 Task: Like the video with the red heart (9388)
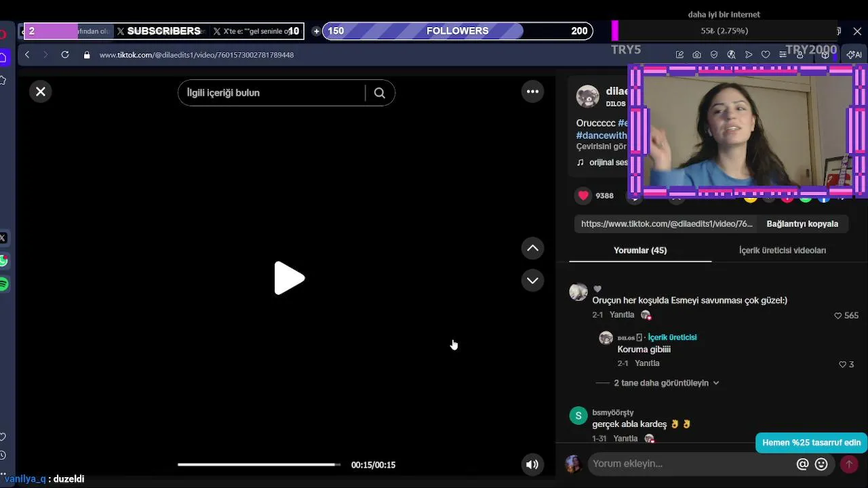[x=583, y=196]
